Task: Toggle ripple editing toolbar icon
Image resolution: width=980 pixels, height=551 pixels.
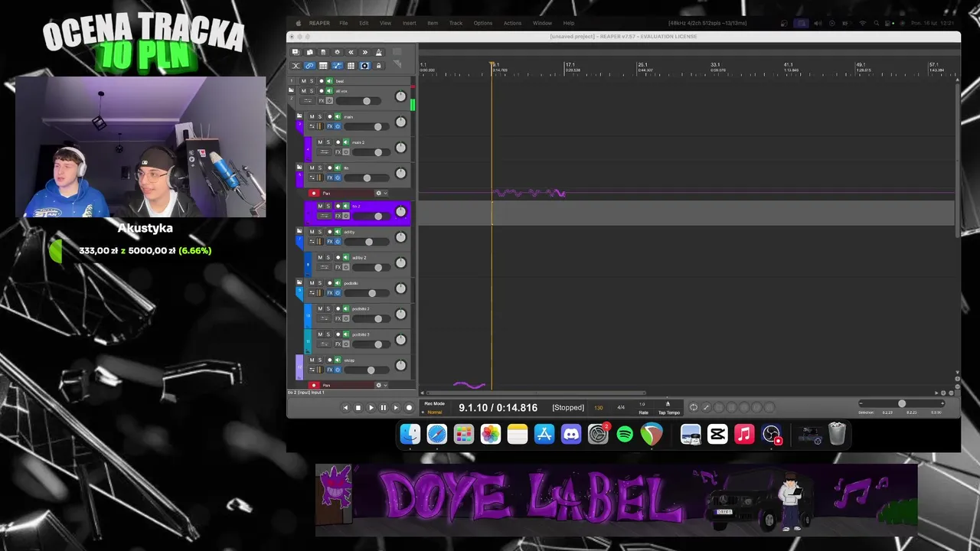Action: point(323,66)
